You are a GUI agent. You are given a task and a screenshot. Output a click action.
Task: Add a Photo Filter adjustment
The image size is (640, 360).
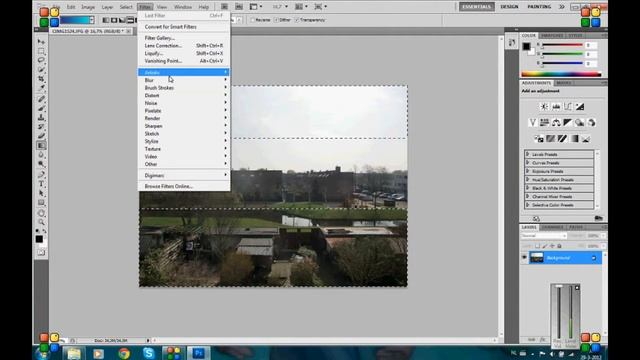coord(580,122)
